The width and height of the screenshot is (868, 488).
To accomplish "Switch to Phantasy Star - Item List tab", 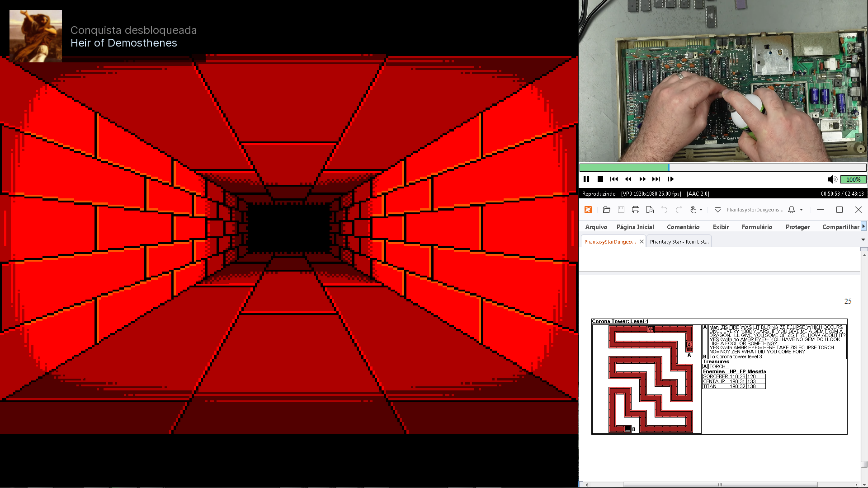I will (x=679, y=242).
